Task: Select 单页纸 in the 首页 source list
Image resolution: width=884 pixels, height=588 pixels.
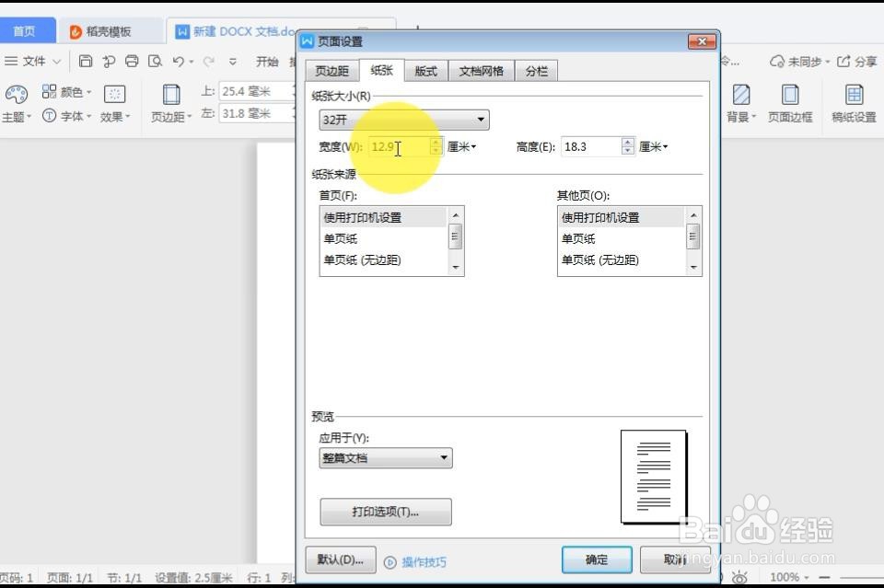Action: [x=341, y=237]
